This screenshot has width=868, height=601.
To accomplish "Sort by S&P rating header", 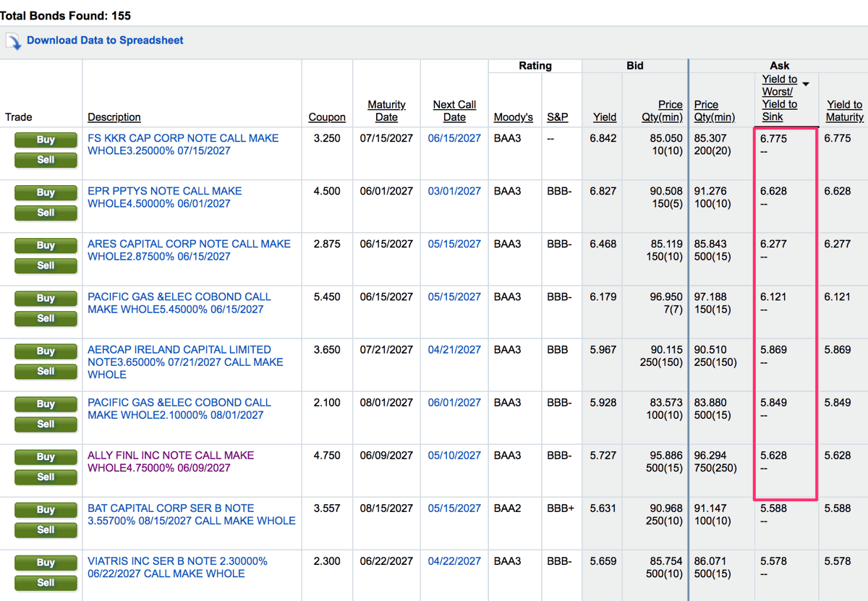I will (558, 117).
